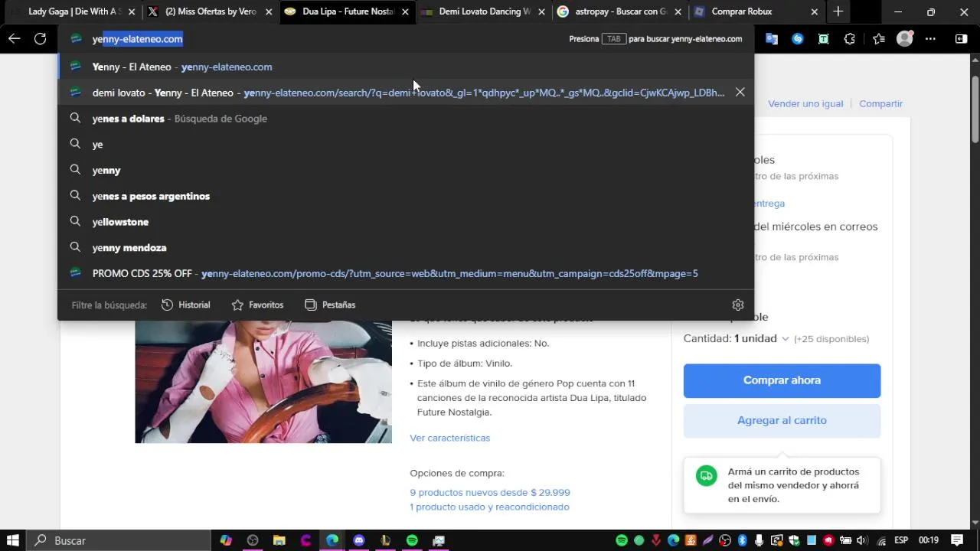Viewport: 980px width, 551px height.
Task: Open the notifications action center icon
Action: click(957, 540)
